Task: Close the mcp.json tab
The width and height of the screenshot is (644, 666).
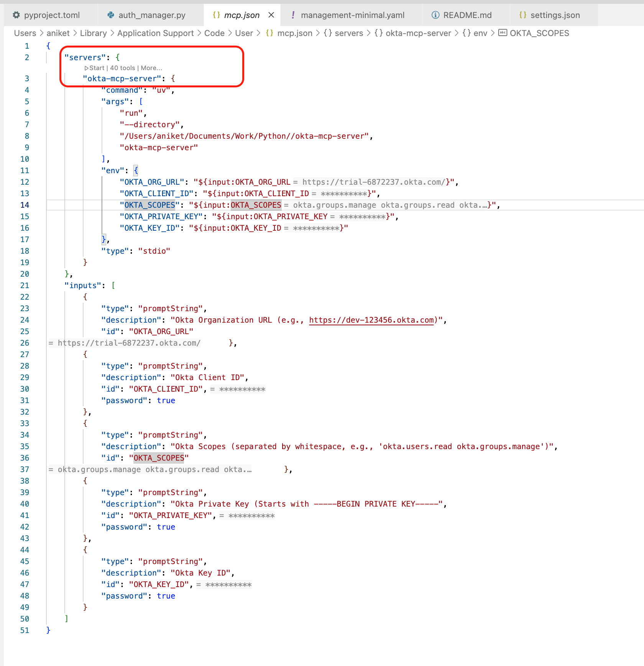Action: tap(271, 15)
